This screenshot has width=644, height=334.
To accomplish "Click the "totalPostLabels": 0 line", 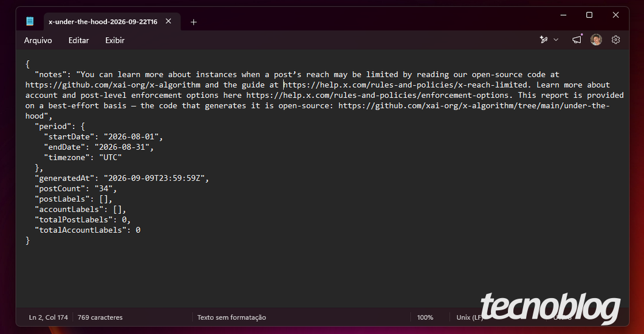I will coord(83,220).
